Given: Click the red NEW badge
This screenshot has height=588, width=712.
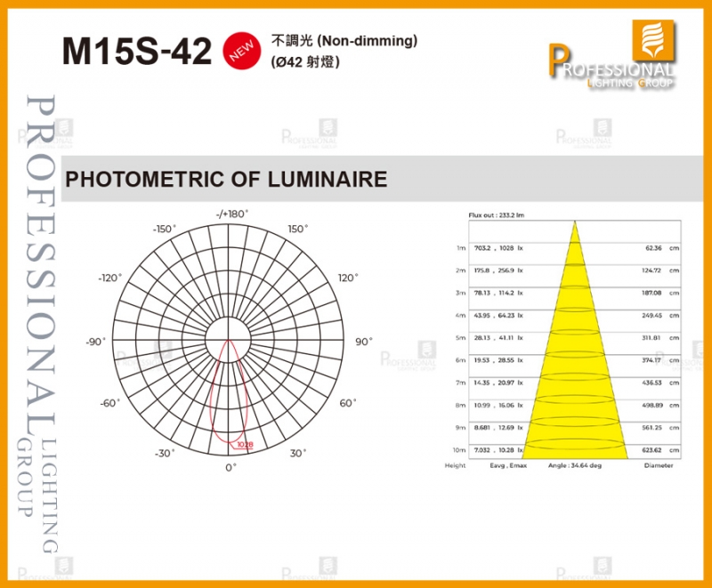Looking at the screenshot, I should (243, 52).
